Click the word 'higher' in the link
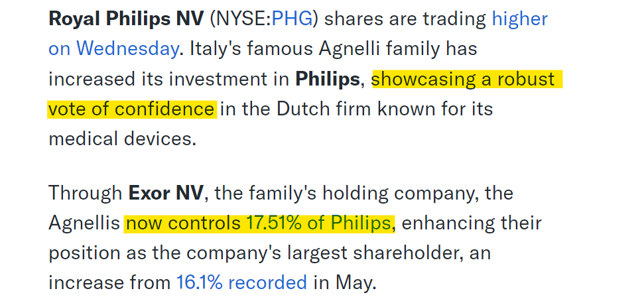 [x=520, y=19]
